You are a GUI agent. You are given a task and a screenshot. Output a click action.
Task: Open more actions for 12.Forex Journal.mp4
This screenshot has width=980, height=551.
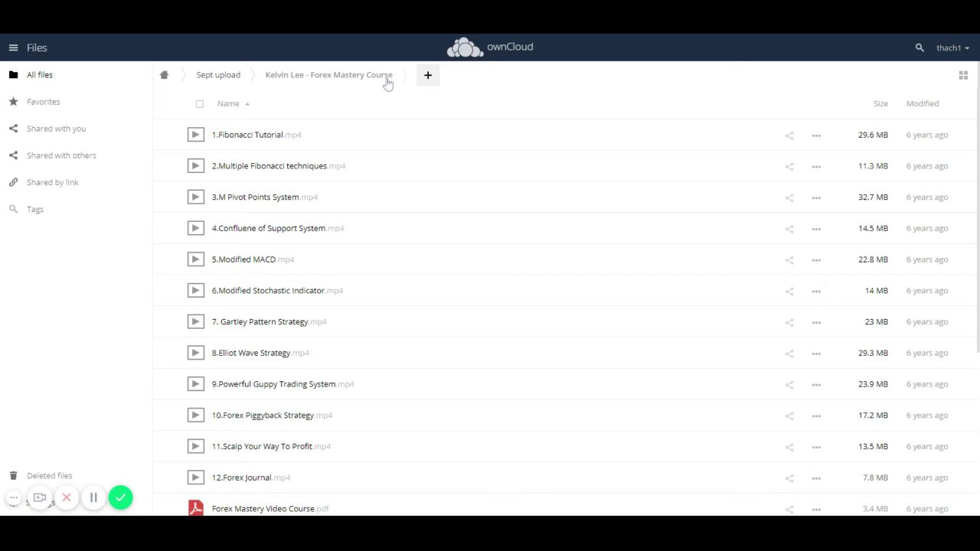(816, 478)
